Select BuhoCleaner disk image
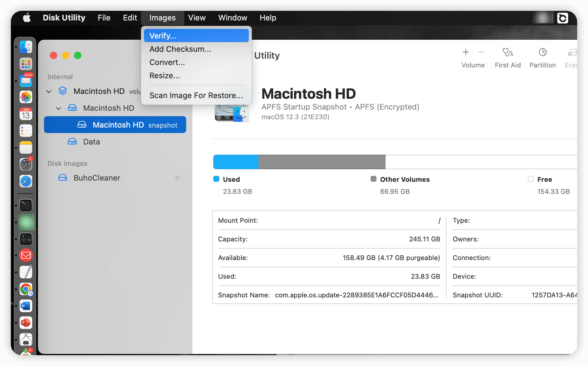The height and width of the screenshot is (366, 588). pyautogui.click(x=115, y=178)
